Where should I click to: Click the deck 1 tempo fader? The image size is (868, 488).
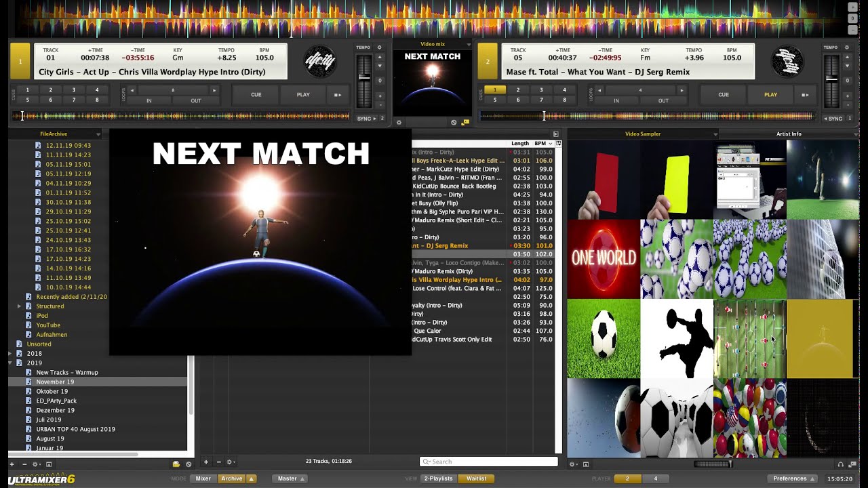point(364,79)
